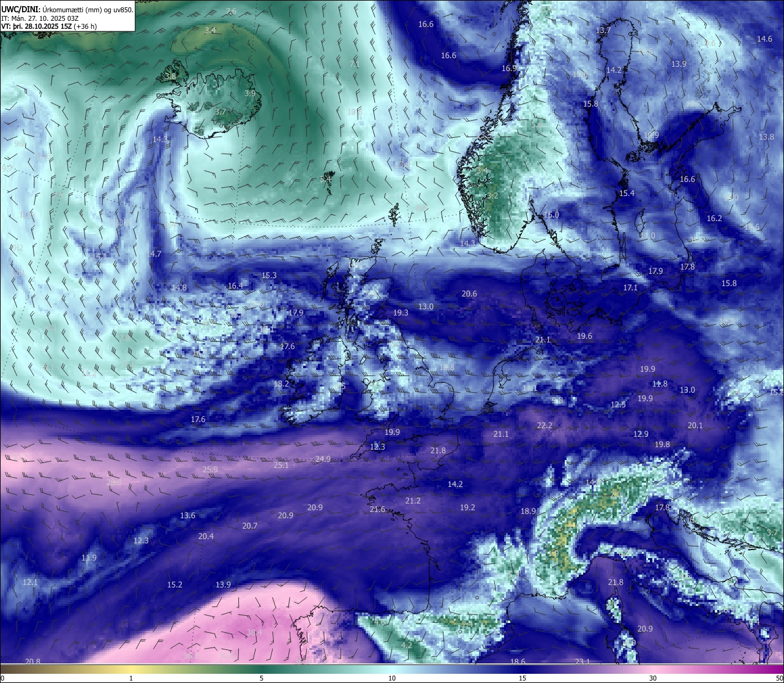
Task: Click the '5' tick on the color scale
Action: pos(262,678)
